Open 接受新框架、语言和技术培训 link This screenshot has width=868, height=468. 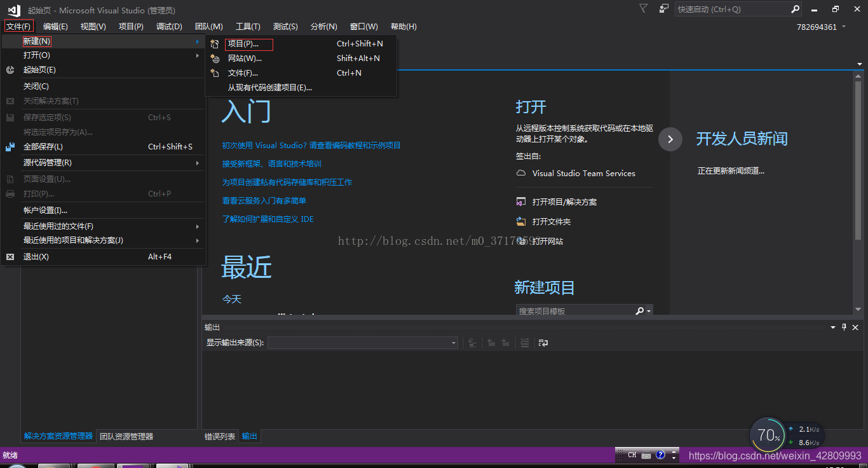tap(271, 163)
